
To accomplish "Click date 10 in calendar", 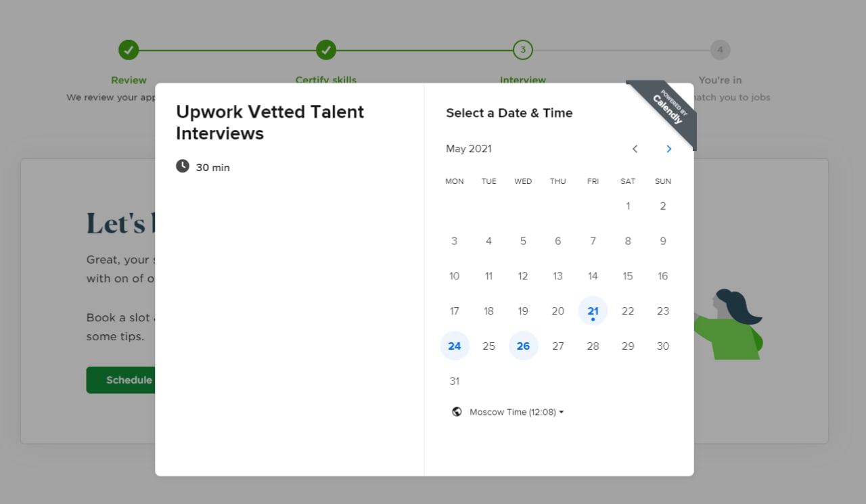I will pyautogui.click(x=455, y=276).
